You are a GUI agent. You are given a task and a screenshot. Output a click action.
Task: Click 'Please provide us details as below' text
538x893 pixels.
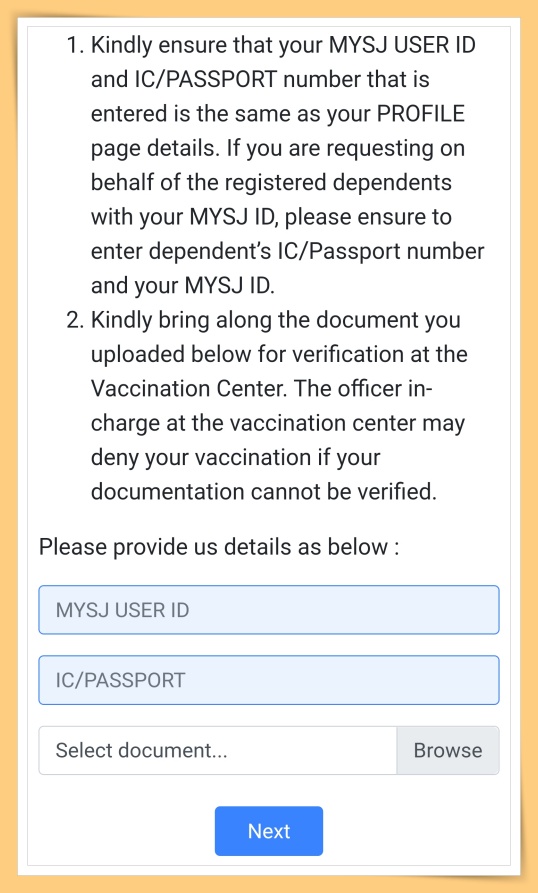click(219, 547)
